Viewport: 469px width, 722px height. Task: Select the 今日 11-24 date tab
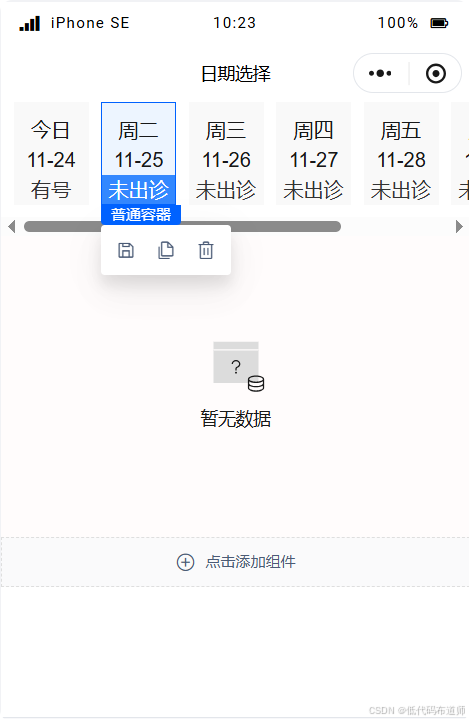pos(51,154)
